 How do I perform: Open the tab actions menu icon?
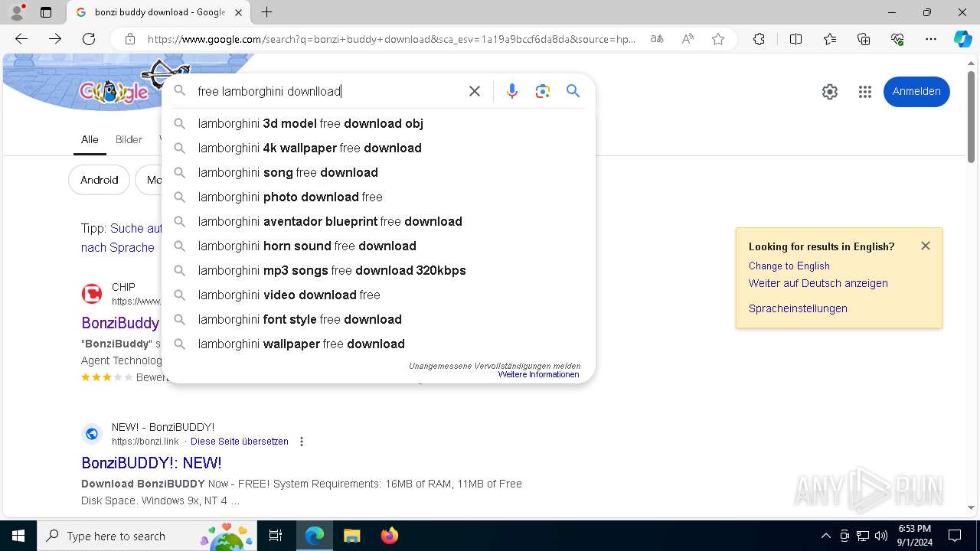click(x=46, y=12)
